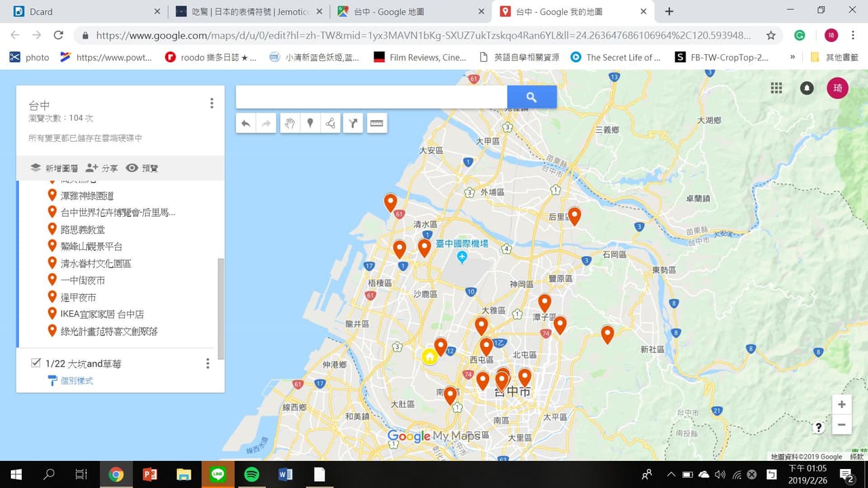Click the blue map search button
Screen dimensions: 868x488
coord(532,97)
